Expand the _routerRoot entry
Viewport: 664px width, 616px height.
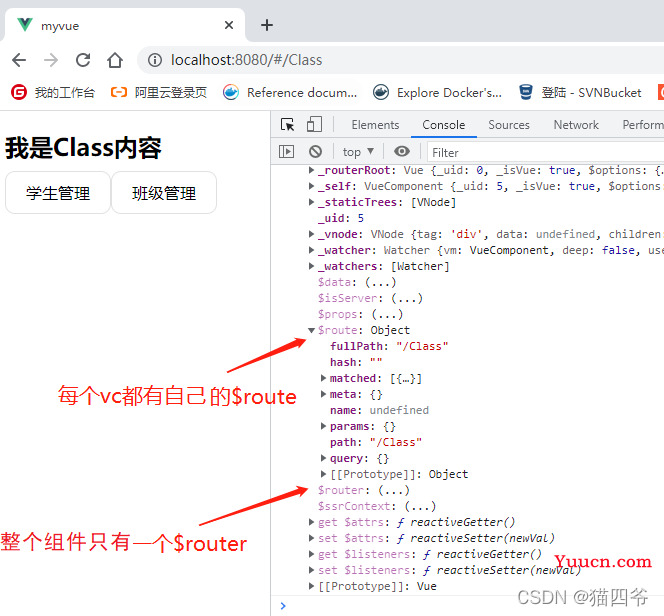[312, 170]
